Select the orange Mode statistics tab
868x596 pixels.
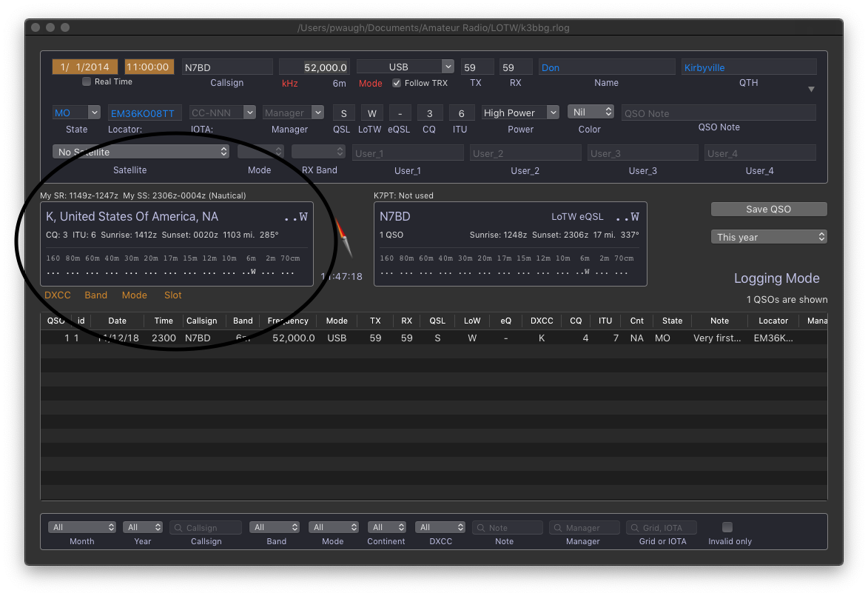click(135, 295)
